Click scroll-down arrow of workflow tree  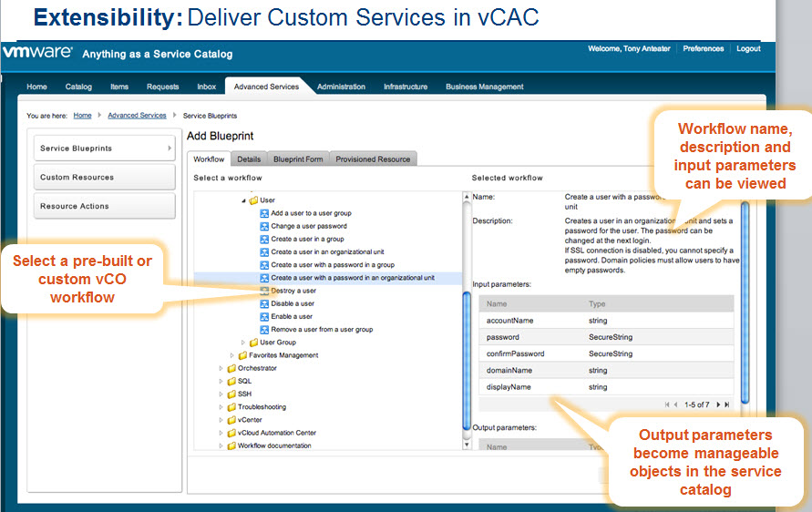pos(467,445)
